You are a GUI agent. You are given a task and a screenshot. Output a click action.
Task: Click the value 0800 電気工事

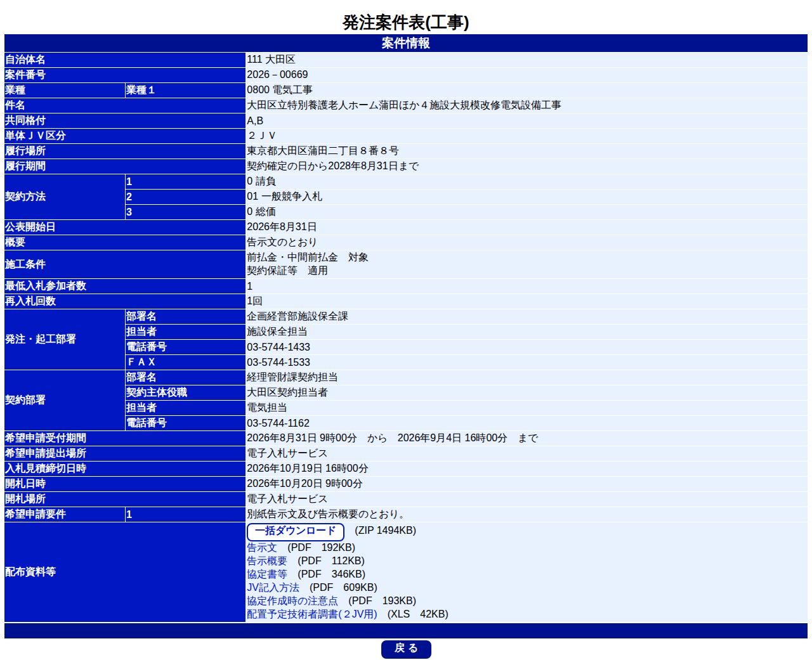point(280,90)
